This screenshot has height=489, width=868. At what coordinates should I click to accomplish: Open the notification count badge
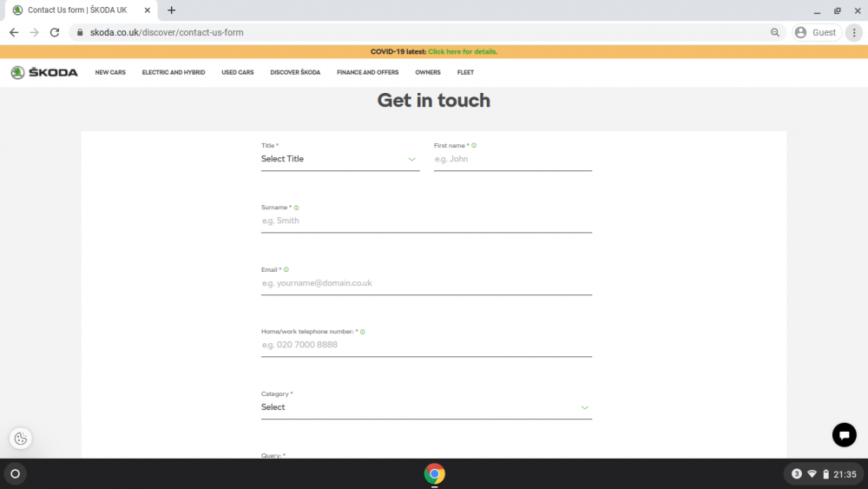[797, 474]
